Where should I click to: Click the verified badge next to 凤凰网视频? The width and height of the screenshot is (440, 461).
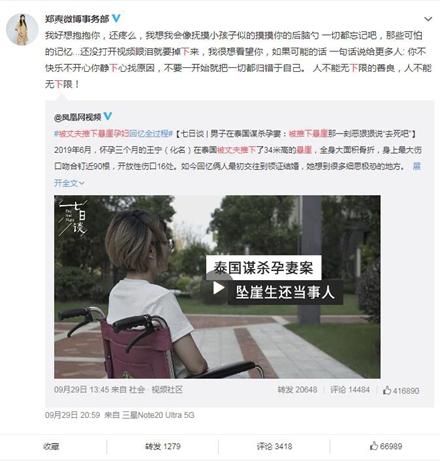108,116
